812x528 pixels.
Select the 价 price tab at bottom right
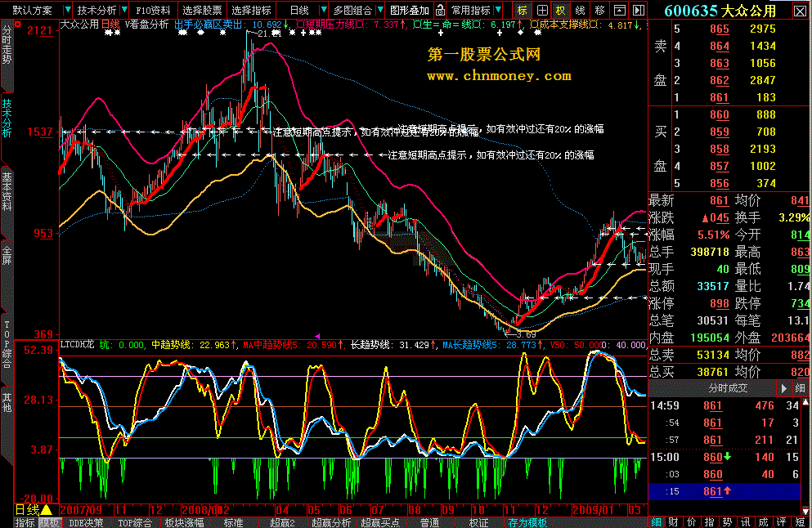click(691, 521)
